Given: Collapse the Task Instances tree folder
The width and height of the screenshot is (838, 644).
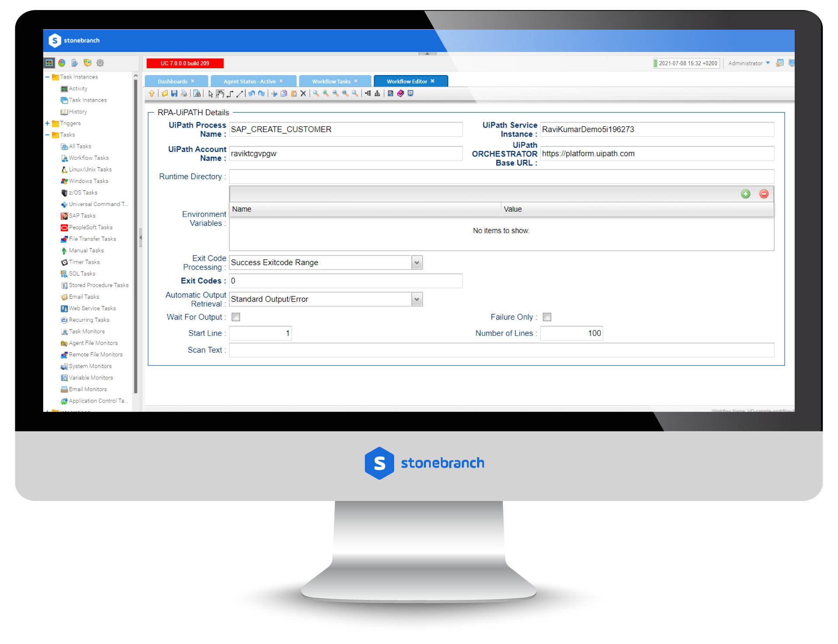Looking at the screenshot, I should pyautogui.click(x=47, y=77).
